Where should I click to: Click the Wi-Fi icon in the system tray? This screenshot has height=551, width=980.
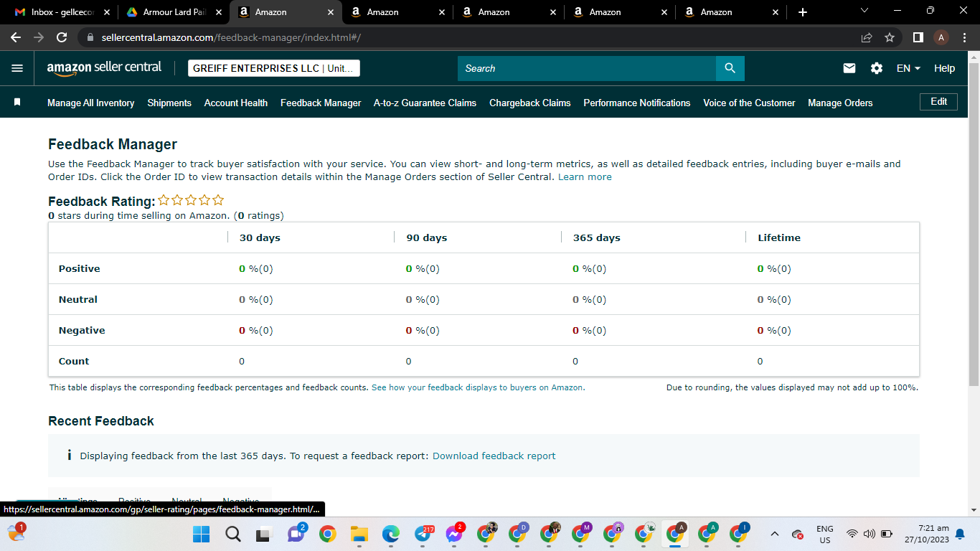852,534
